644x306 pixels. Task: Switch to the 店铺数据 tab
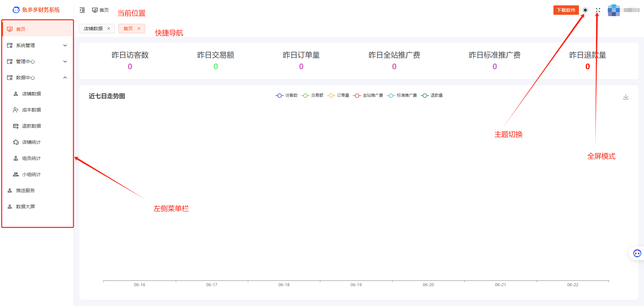93,29
